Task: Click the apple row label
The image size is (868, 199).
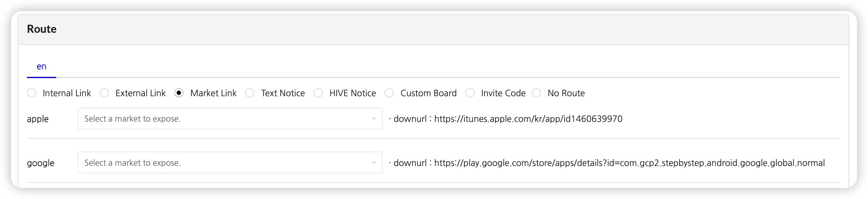Action: coord(38,119)
